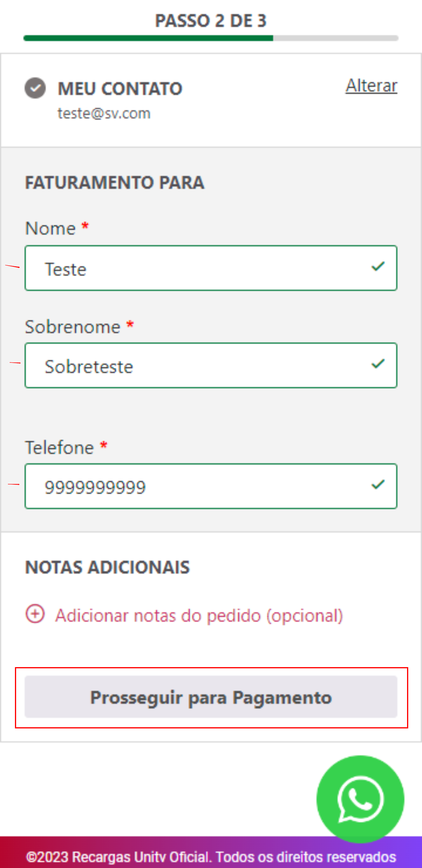
Task: Click the Recargas Unitv Oficial footer copyright
Action: pyautogui.click(x=211, y=857)
